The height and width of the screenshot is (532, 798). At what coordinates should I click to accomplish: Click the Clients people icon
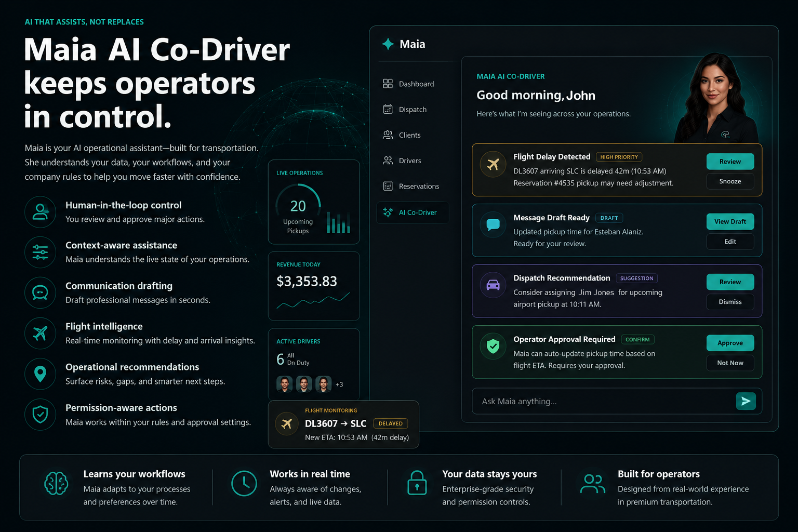tap(388, 135)
